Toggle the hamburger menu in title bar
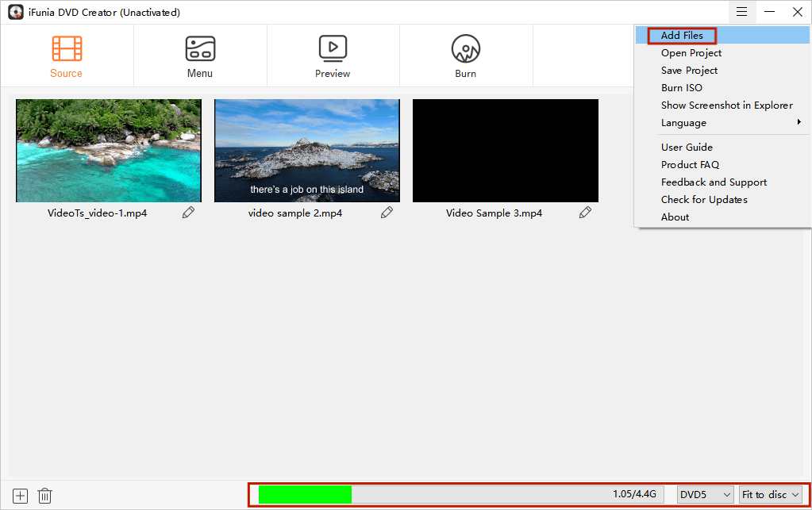The image size is (812, 510). [x=741, y=12]
